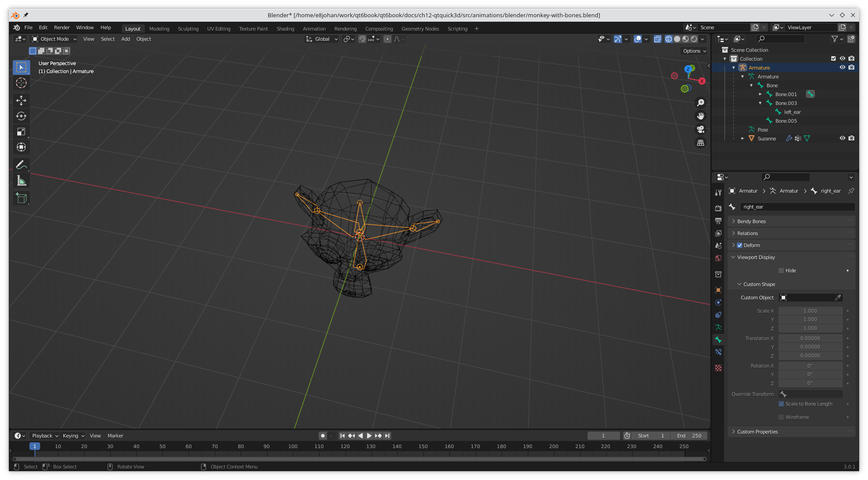
Task: Choose the Add Cube tool
Action: 21,198
